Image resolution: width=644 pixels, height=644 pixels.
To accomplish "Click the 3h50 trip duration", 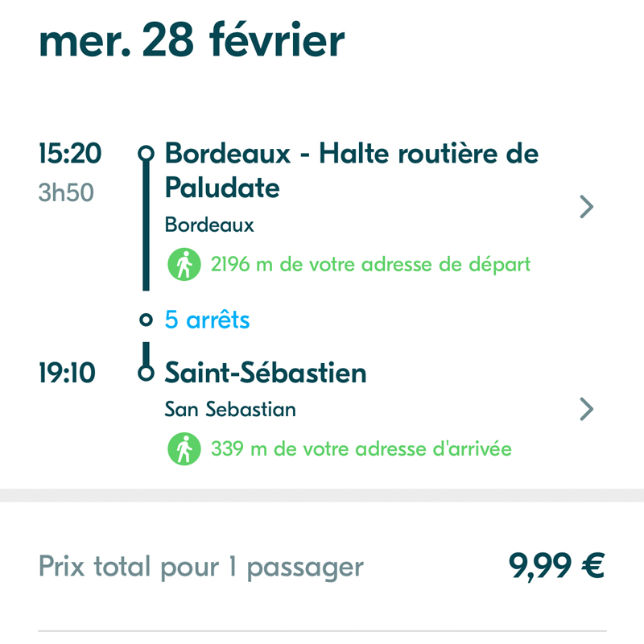I will coord(66,193).
